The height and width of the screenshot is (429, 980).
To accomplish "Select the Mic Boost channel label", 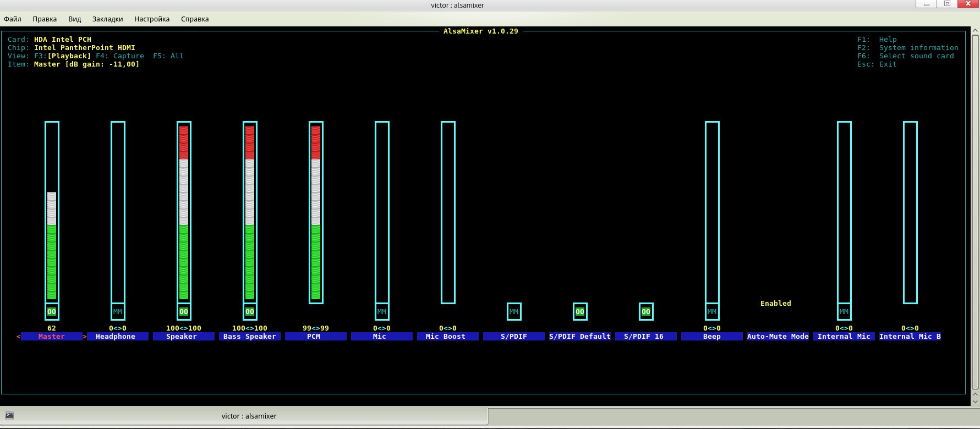I will click(448, 337).
